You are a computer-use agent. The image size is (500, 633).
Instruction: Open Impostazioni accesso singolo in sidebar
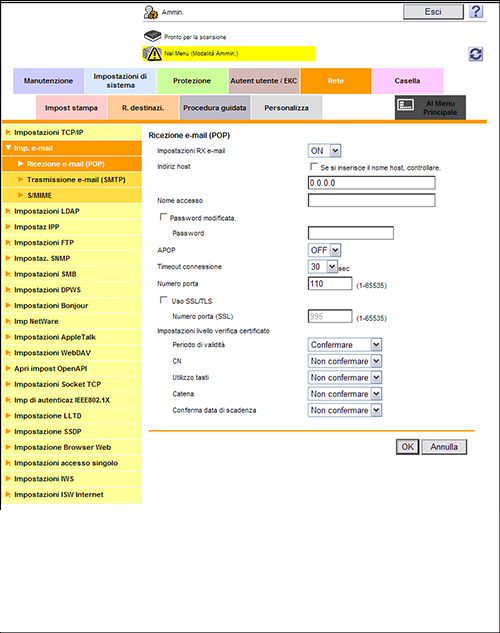tap(72, 463)
